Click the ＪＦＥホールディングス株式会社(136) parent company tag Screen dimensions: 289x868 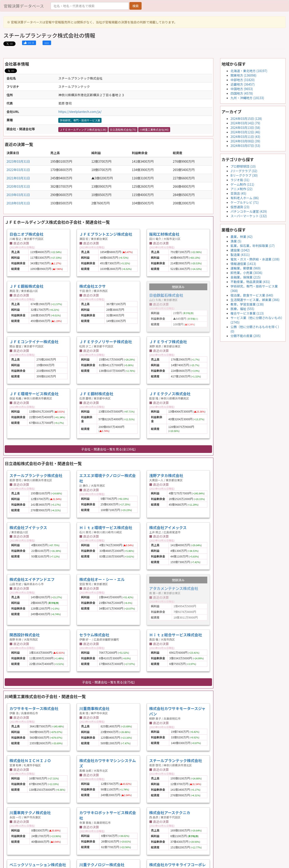click(x=83, y=130)
